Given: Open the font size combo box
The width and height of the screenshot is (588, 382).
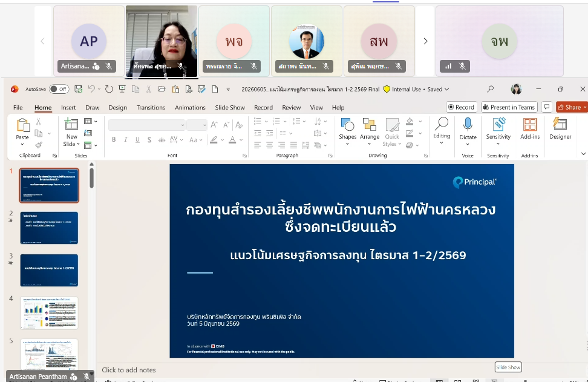Looking at the screenshot, I should pyautogui.click(x=197, y=125).
